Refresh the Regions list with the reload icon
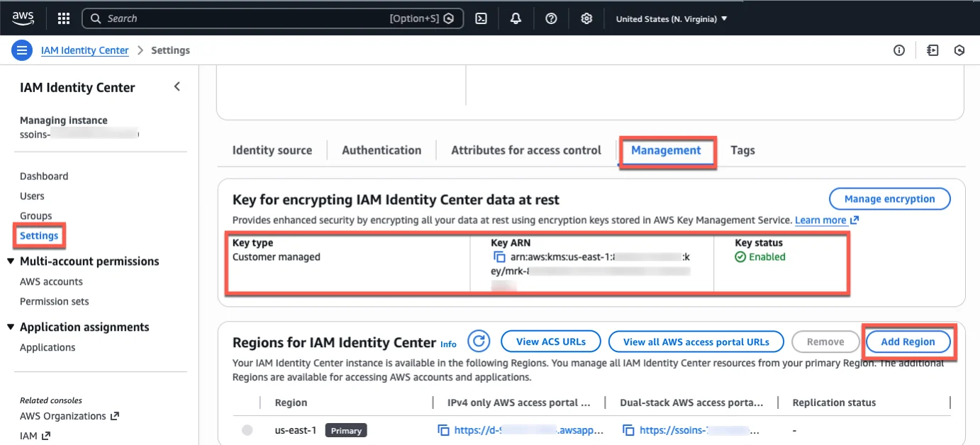 coord(479,341)
